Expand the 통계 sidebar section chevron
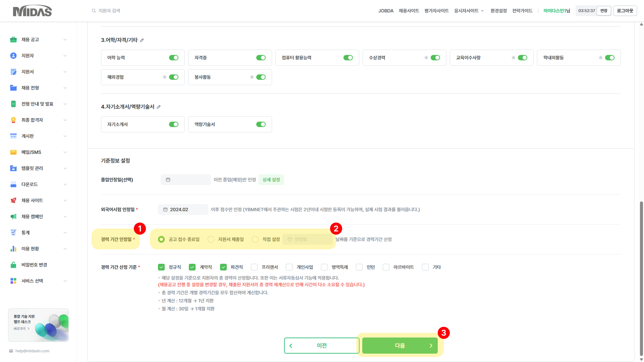 65,233
